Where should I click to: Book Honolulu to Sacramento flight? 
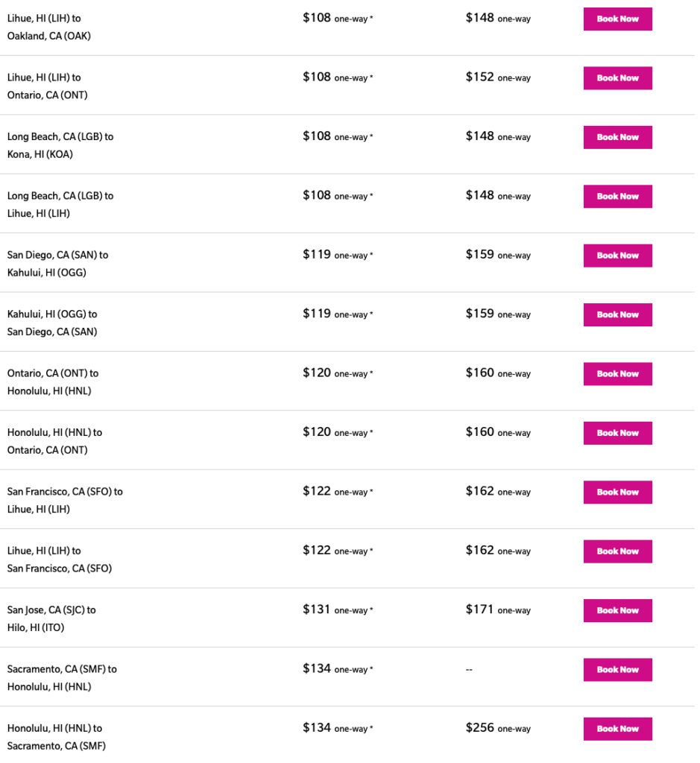(617, 729)
